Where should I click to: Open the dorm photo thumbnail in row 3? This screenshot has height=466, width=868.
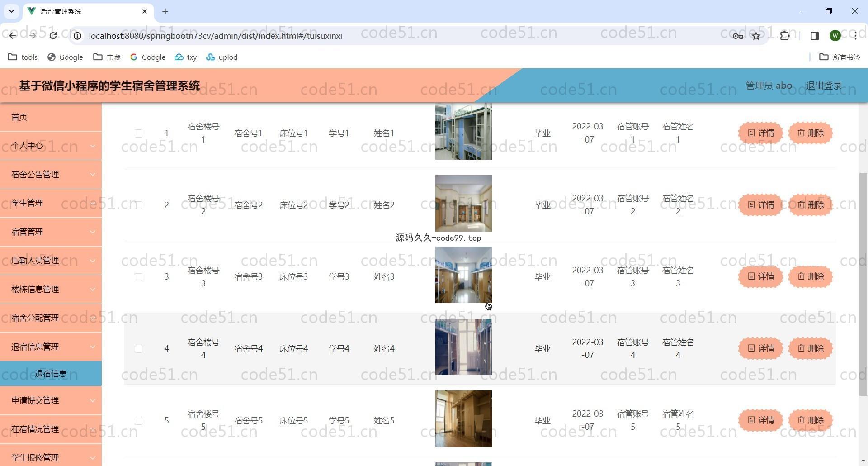[x=463, y=275]
